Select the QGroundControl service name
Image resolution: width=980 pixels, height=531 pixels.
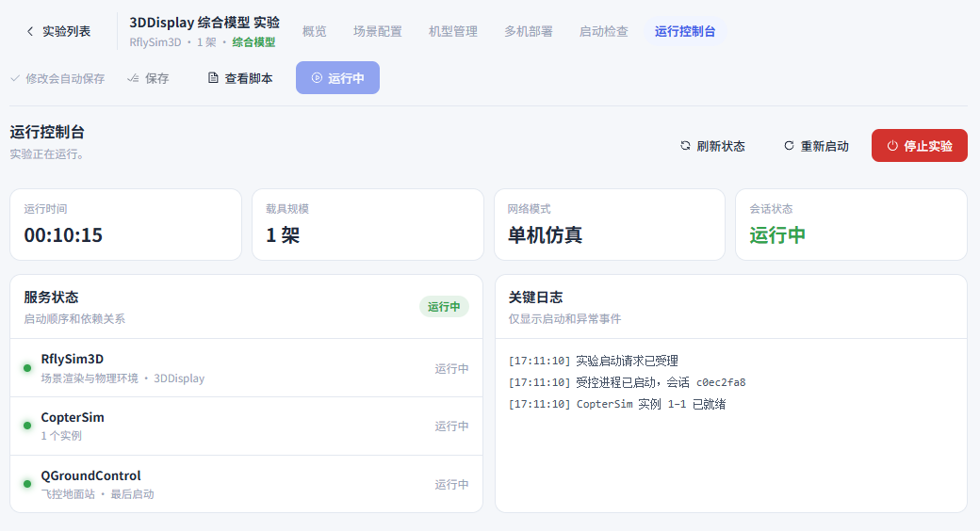90,475
